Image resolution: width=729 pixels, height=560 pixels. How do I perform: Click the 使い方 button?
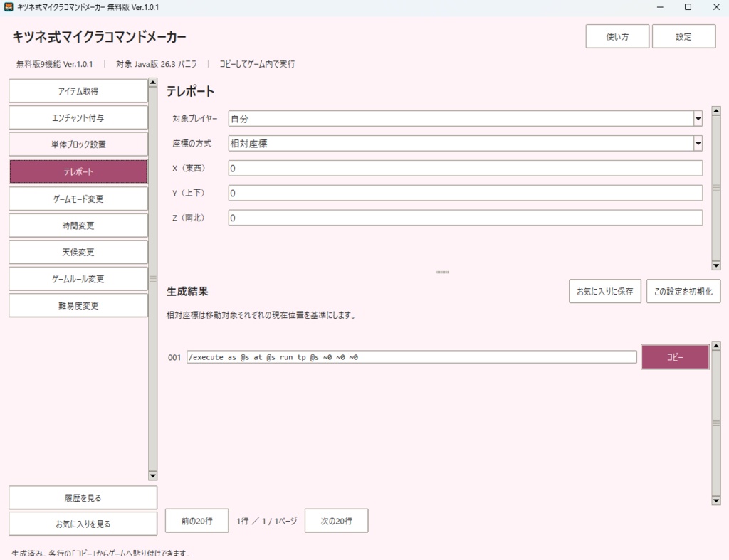point(617,36)
